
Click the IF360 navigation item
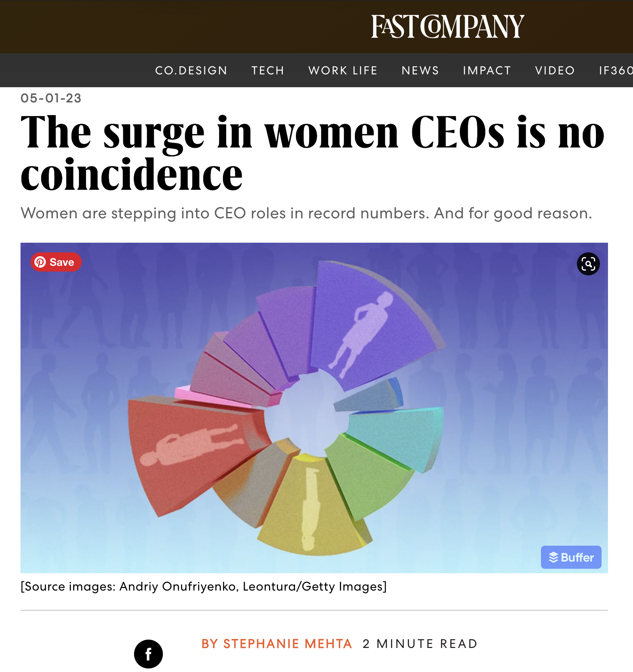click(615, 70)
